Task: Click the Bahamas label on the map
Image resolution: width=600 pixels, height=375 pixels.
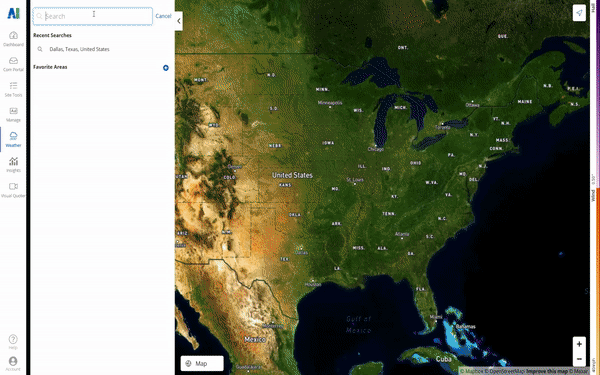Action: [x=466, y=327]
